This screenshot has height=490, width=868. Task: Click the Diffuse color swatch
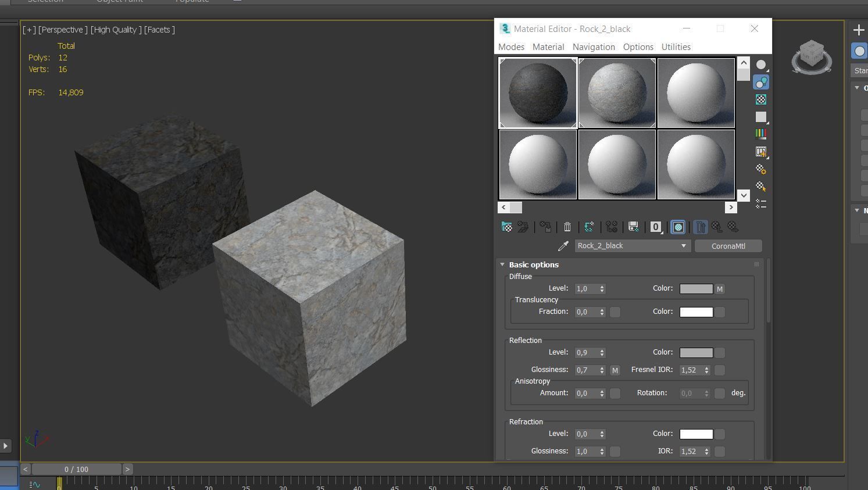(x=696, y=289)
